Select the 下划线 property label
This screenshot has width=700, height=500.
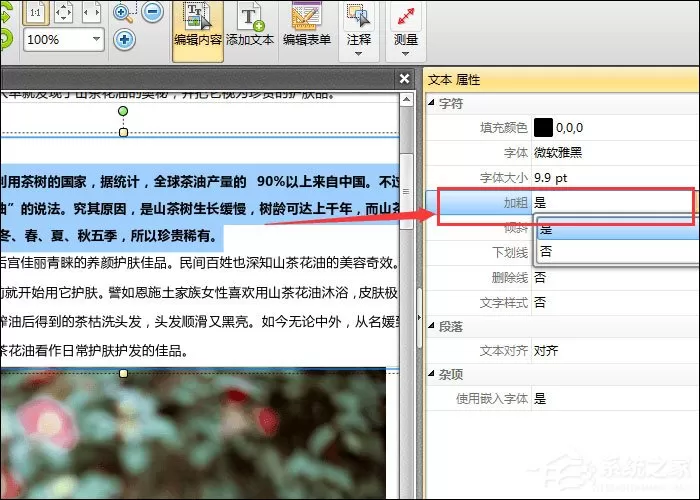[510, 253]
